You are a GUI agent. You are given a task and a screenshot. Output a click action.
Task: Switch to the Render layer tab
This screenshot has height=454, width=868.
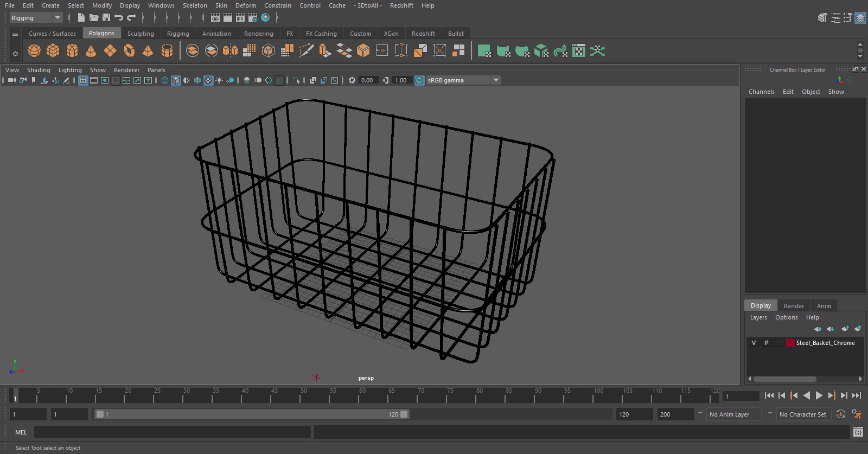click(x=794, y=306)
